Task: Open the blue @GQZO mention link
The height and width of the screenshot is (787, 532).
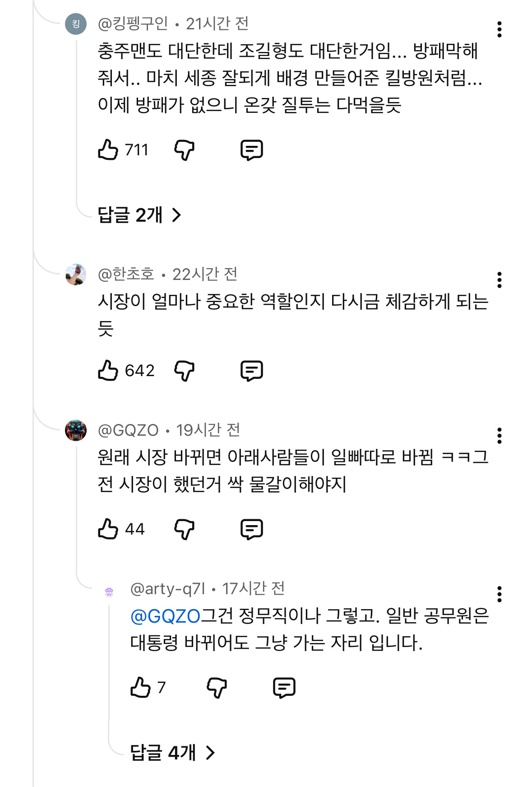Action: pos(165,616)
